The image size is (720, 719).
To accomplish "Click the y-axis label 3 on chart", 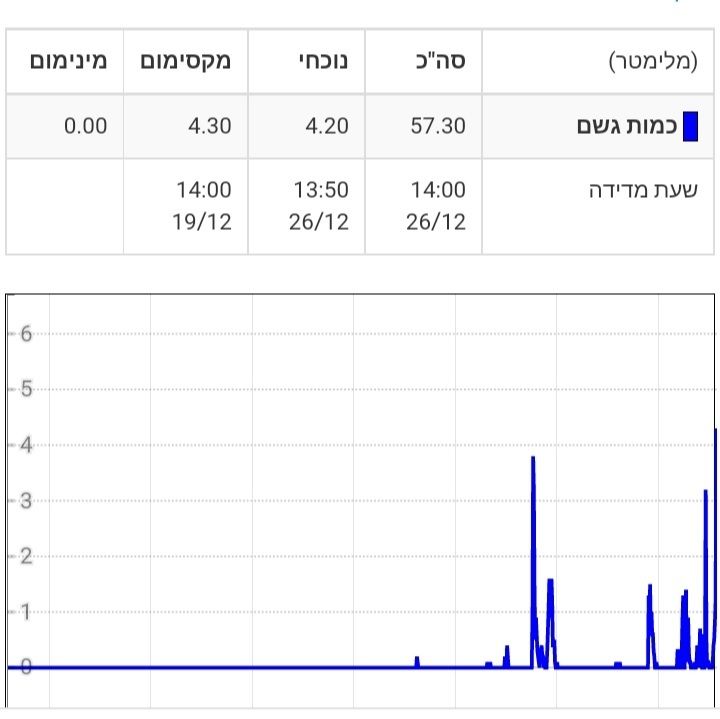I will click(26, 501).
